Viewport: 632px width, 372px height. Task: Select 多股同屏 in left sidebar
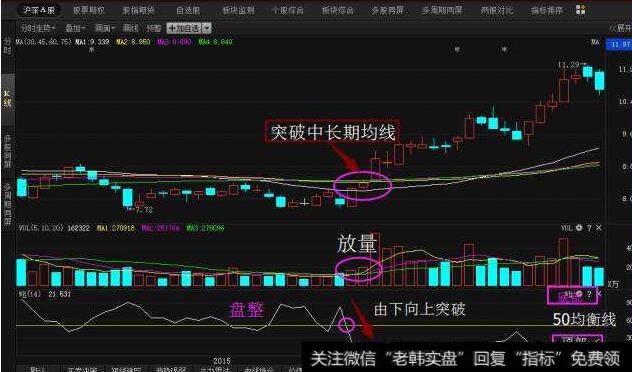tap(7, 151)
